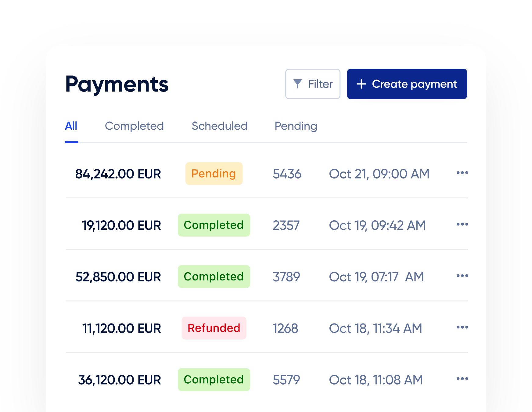Click the Completed badge on payment 5579
The width and height of the screenshot is (532, 412).
tap(214, 379)
